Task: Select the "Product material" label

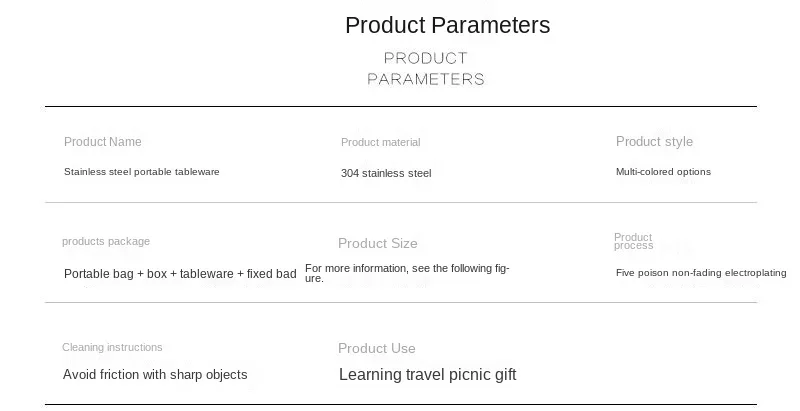Action: coord(380,143)
